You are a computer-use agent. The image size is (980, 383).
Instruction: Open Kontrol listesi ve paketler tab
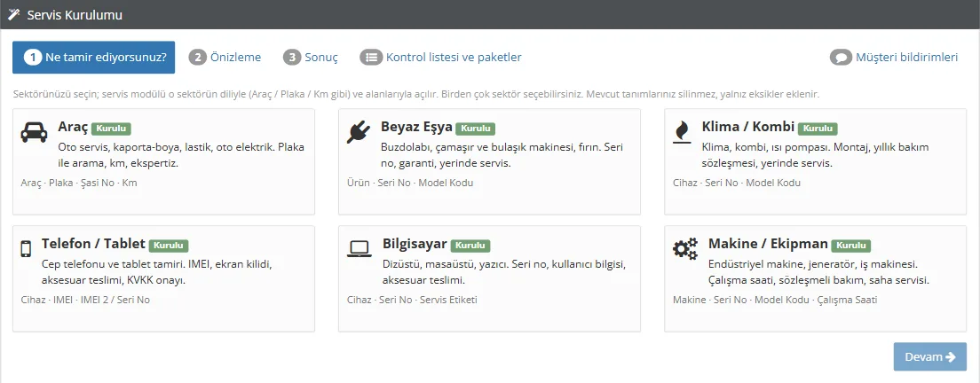(x=440, y=58)
